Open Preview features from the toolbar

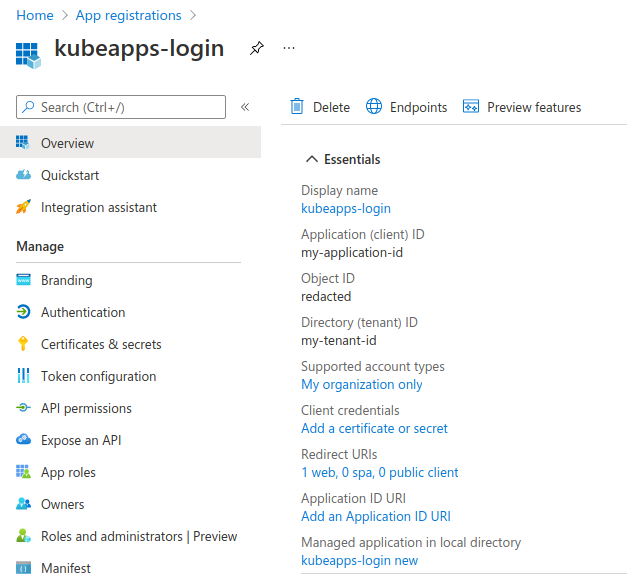click(x=534, y=107)
